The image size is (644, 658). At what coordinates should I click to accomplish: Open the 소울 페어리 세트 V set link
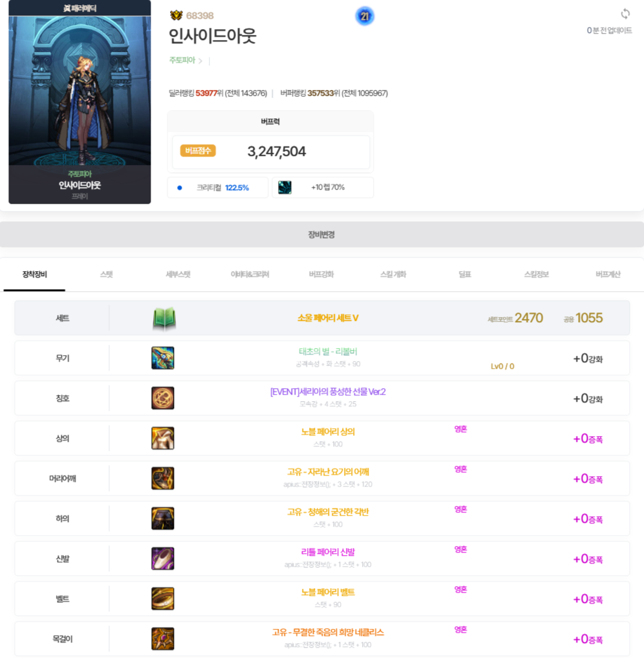point(328,318)
